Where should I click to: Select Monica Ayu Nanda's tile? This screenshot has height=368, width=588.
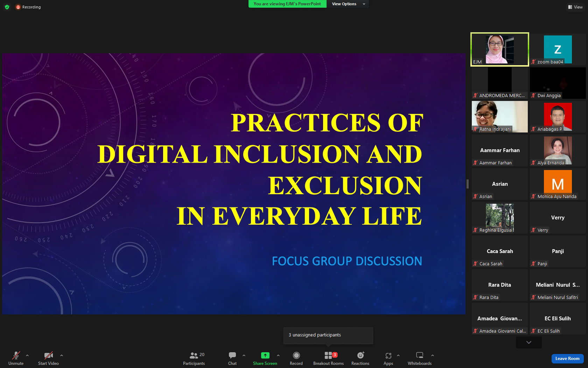coord(558,184)
